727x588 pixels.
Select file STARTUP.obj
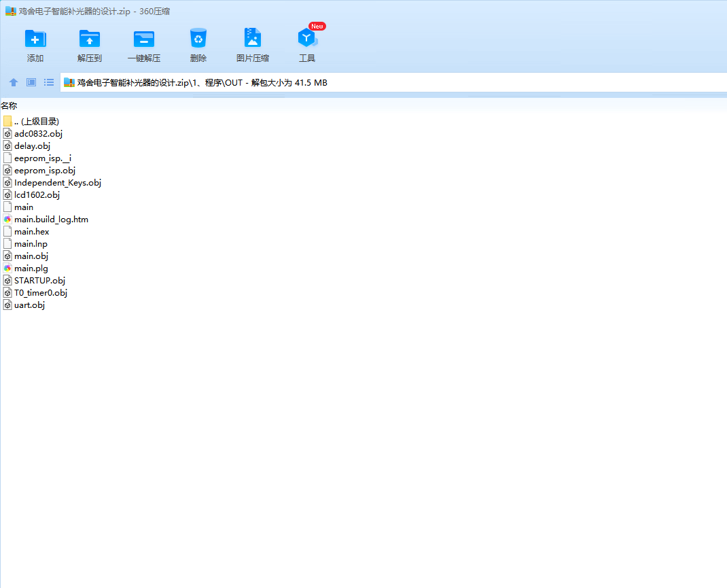click(39, 281)
